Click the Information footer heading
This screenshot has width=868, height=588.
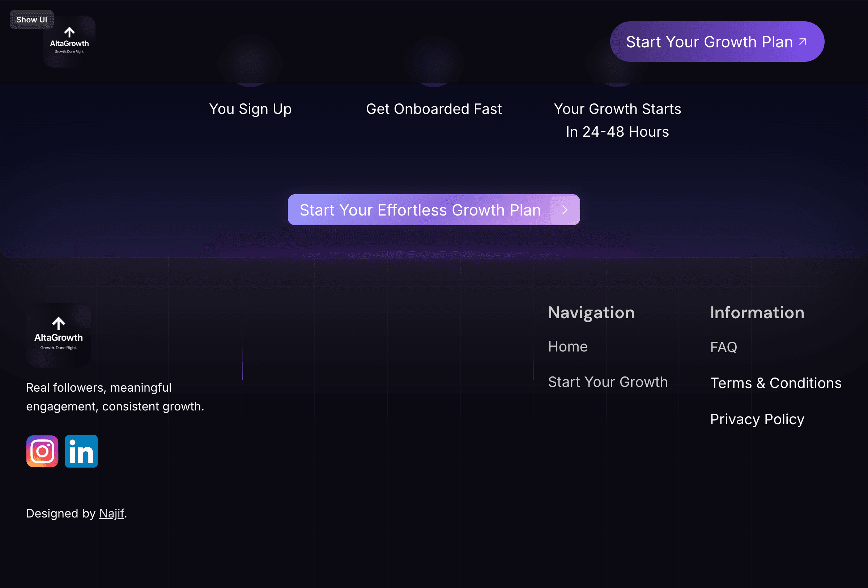[757, 312]
